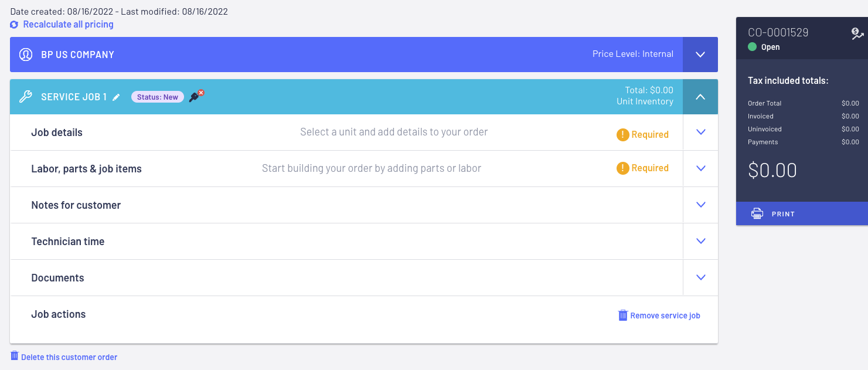
Task: Click the pencil icon to rename Service Job 1
Action: coord(116,97)
